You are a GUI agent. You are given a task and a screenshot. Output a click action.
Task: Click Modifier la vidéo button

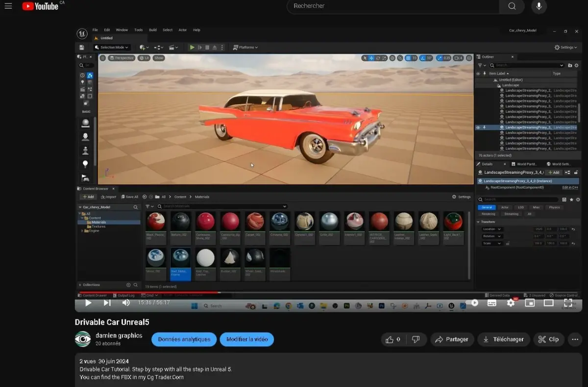click(x=247, y=339)
